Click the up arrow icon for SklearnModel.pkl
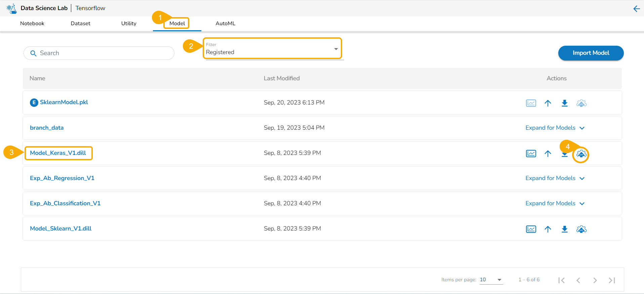The width and height of the screenshot is (644, 294). [548, 103]
